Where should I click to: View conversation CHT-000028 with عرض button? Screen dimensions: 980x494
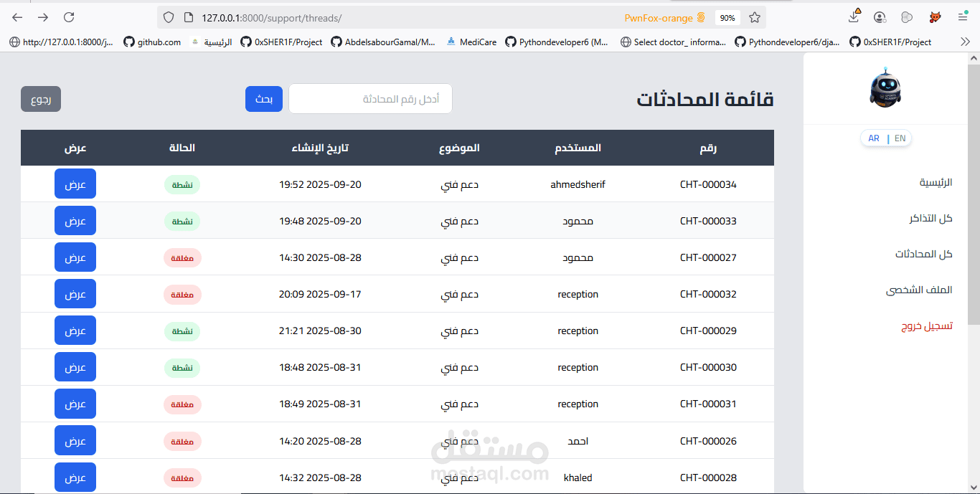tap(75, 477)
